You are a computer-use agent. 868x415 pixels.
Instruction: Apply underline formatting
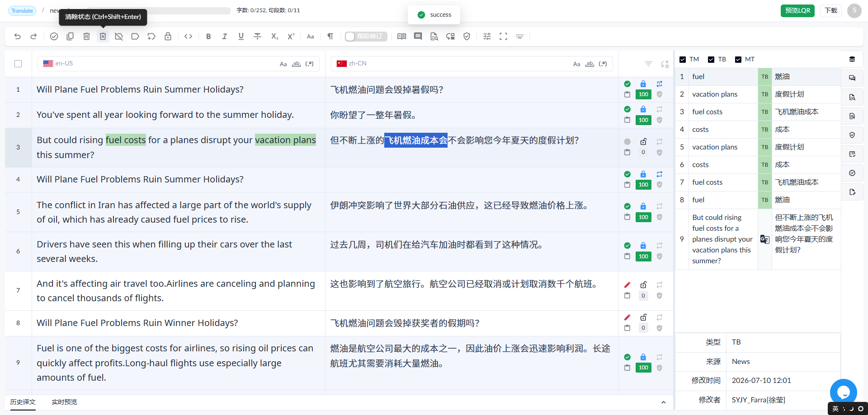241,37
